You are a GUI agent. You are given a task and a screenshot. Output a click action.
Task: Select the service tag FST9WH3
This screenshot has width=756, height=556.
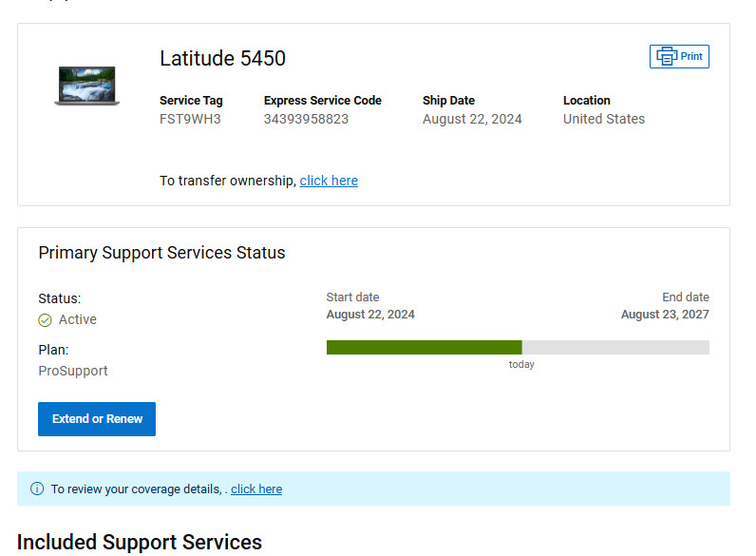tap(190, 119)
